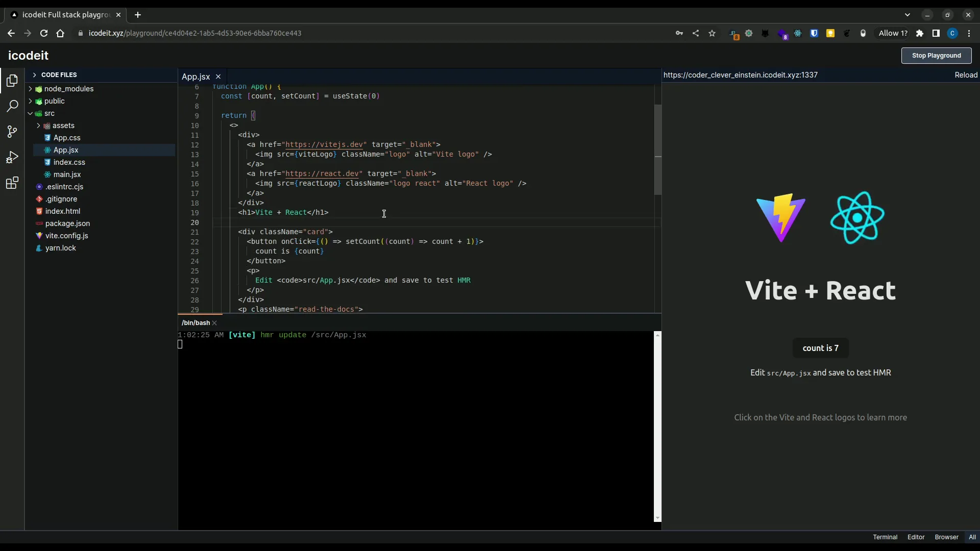Click the password key icon in address bar

(x=679, y=33)
